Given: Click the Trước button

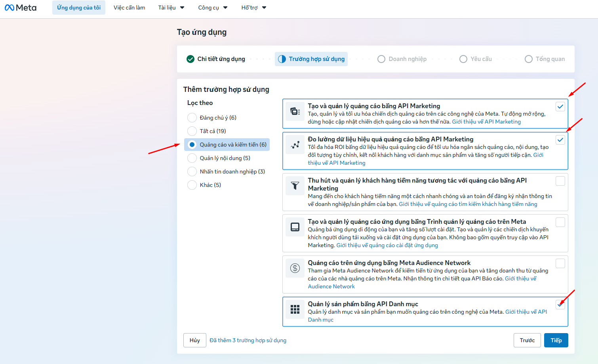Looking at the screenshot, I should click(528, 340).
